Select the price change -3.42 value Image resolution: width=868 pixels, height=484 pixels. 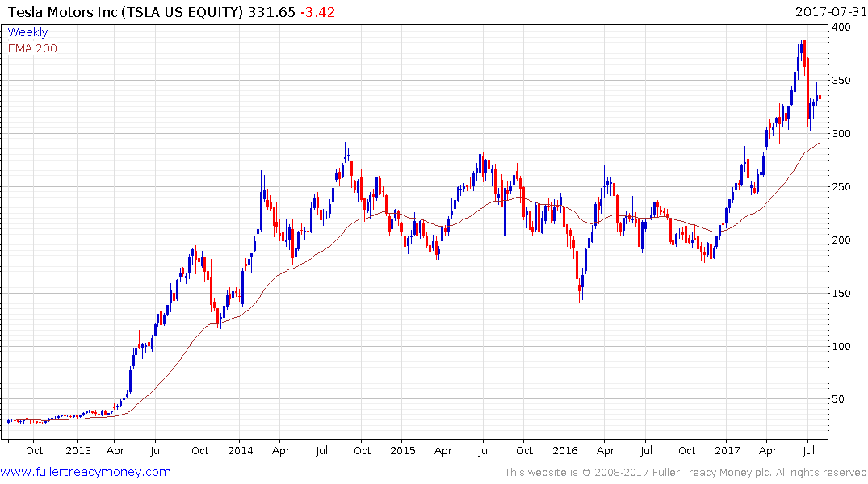coord(318,11)
